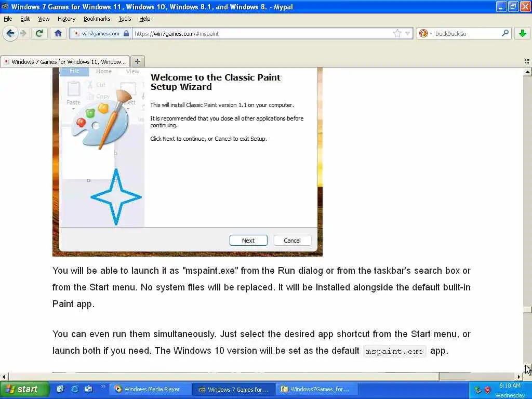Open Downloads with the green arrow icon
Screen dimensions: 532x399
523,33
